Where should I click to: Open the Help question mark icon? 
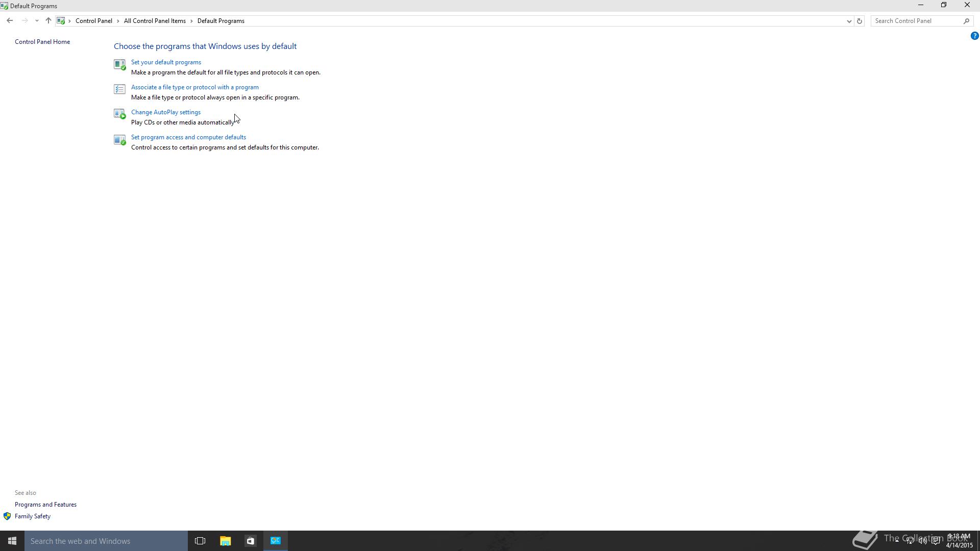[x=974, y=36]
